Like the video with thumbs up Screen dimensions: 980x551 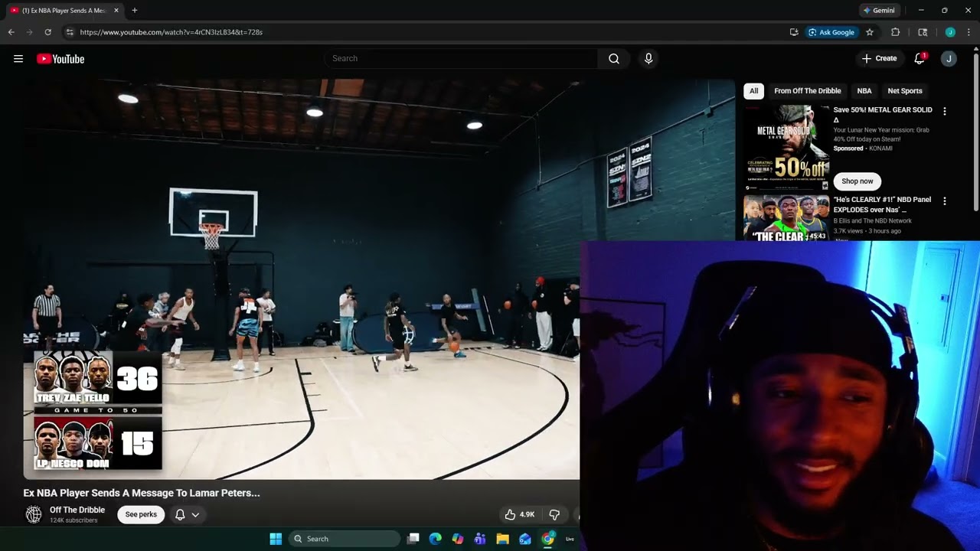point(519,514)
